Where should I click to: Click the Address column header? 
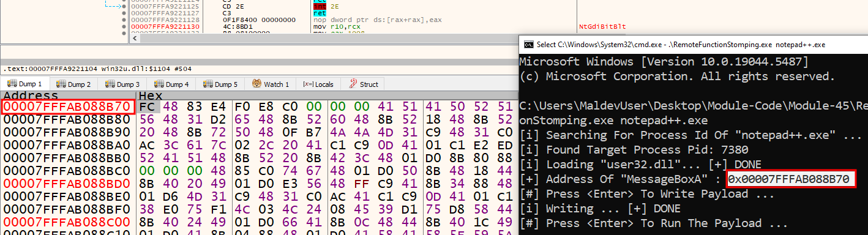point(31,96)
